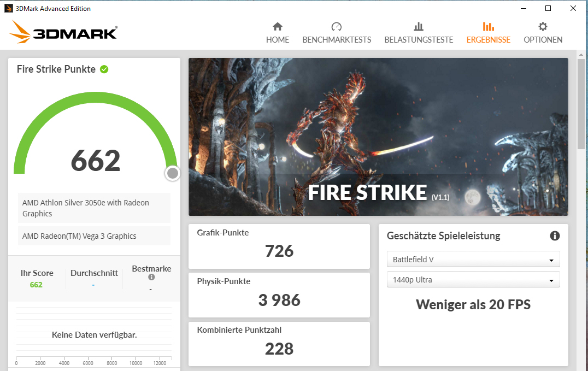588x371 pixels.
Task: Click the Home house icon
Action: click(x=278, y=26)
